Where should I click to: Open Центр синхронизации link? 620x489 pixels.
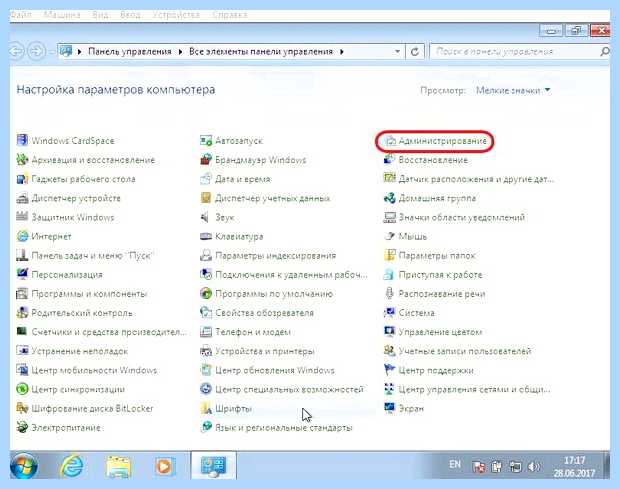(x=78, y=389)
